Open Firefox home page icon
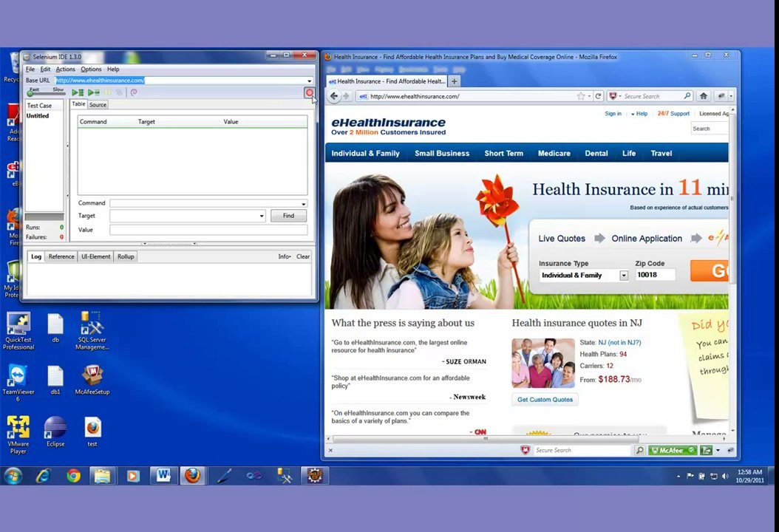 pyautogui.click(x=703, y=96)
